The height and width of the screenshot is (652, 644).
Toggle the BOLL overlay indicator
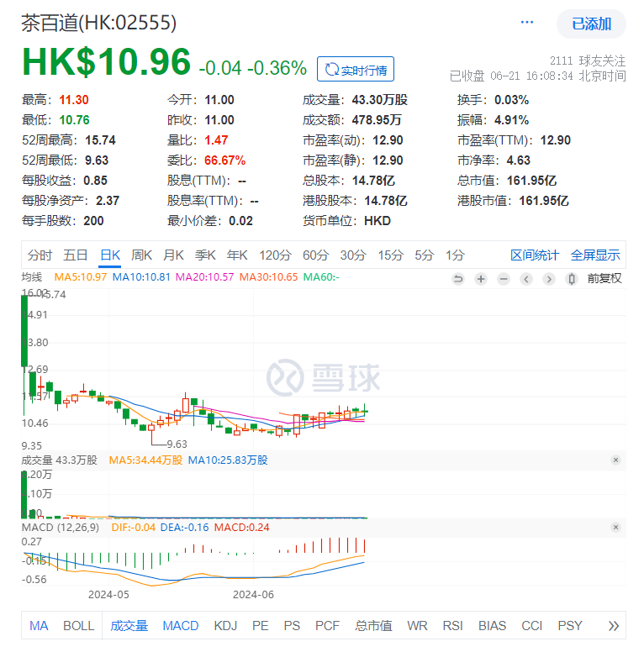[x=79, y=626]
